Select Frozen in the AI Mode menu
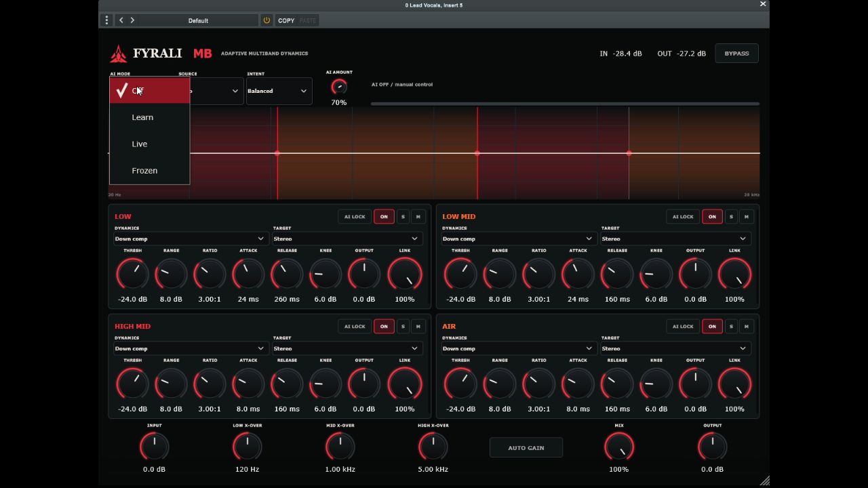Screen dimensions: 868x488 150,170
